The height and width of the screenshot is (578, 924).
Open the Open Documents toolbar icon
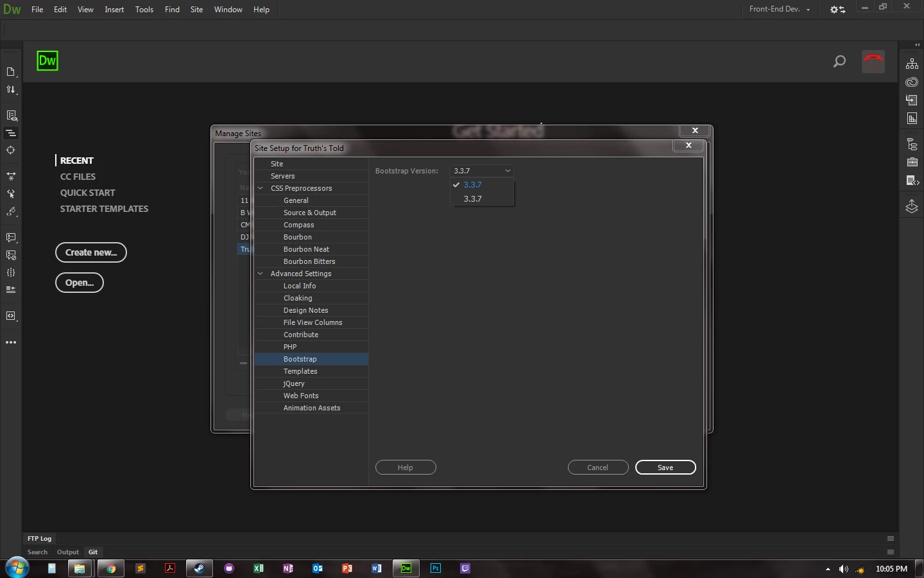point(11,72)
